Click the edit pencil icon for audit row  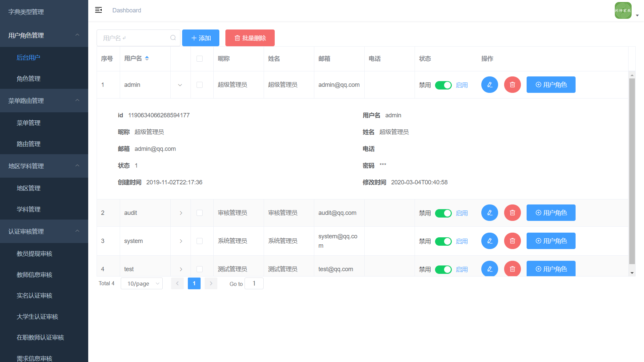coord(489,213)
